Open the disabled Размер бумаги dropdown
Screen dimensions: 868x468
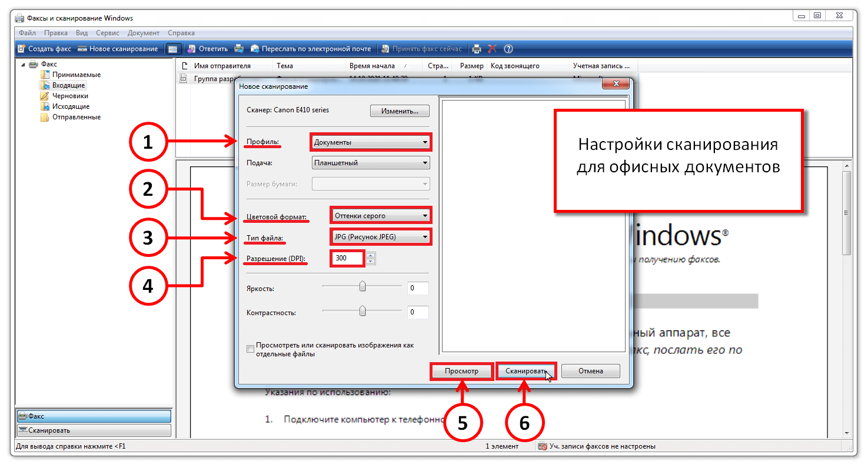tap(371, 184)
